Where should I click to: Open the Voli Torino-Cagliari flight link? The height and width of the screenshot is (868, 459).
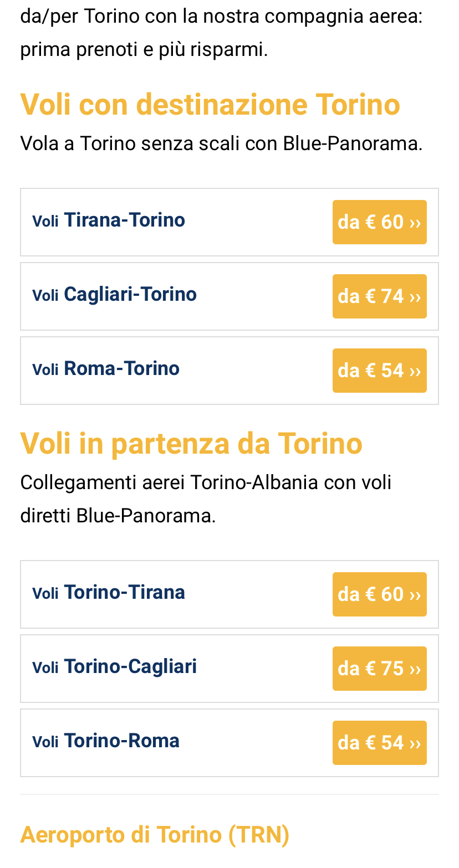114,667
